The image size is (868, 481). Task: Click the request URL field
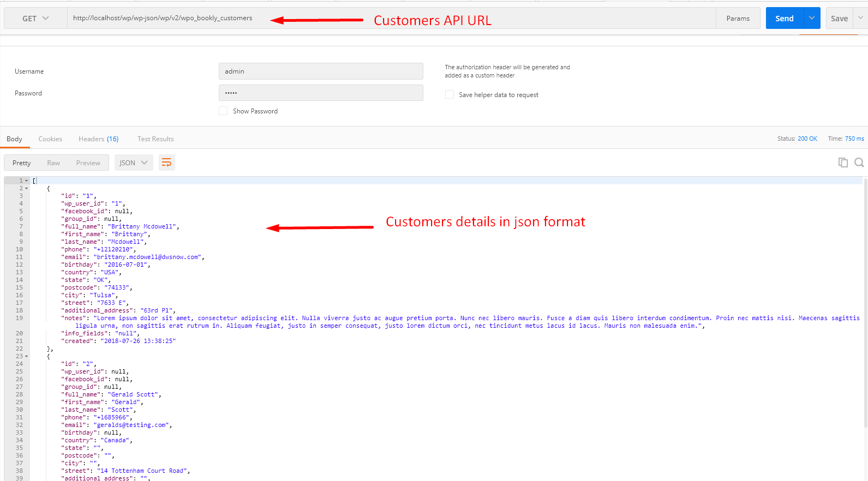391,19
